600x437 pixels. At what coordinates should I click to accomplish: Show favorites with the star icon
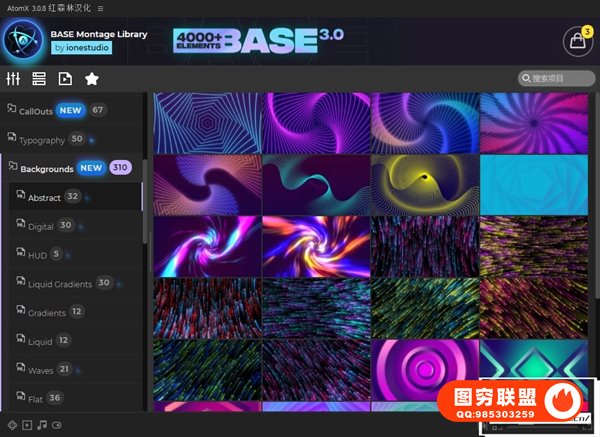[92, 78]
